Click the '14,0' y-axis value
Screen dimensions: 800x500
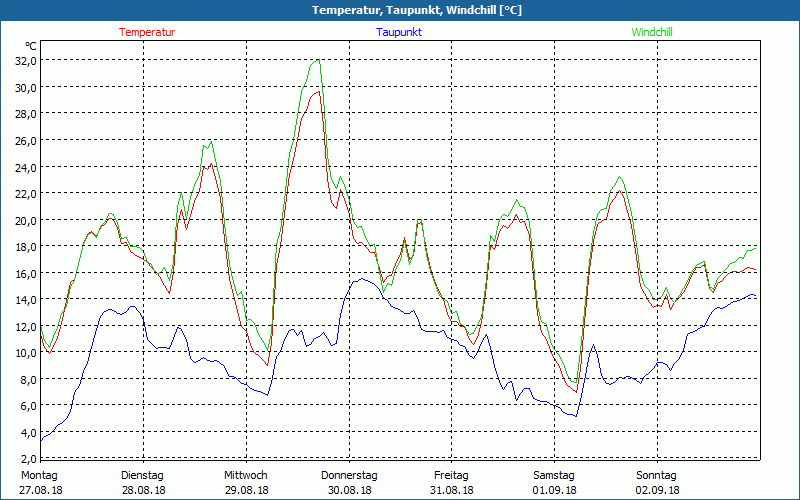coord(26,300)
